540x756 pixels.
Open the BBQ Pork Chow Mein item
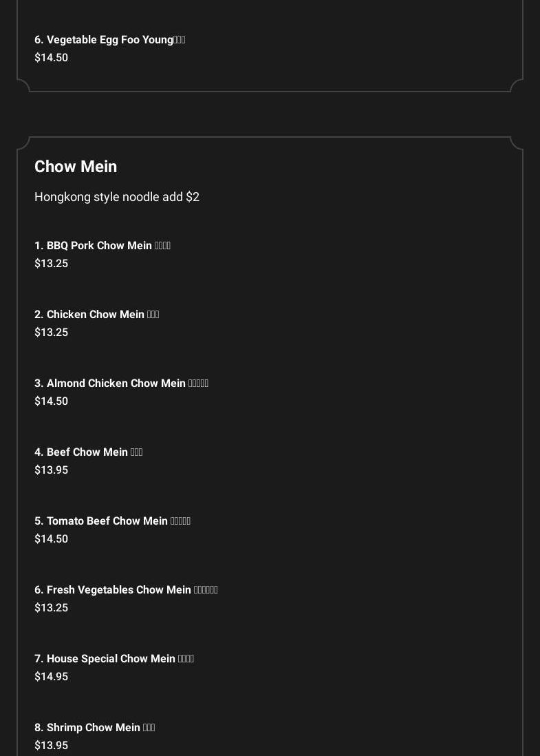tap(102, 246)
